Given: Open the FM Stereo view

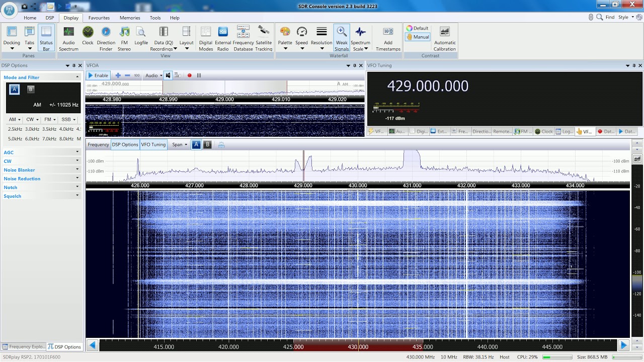Looking at the screenshot, I should point(124,38).
